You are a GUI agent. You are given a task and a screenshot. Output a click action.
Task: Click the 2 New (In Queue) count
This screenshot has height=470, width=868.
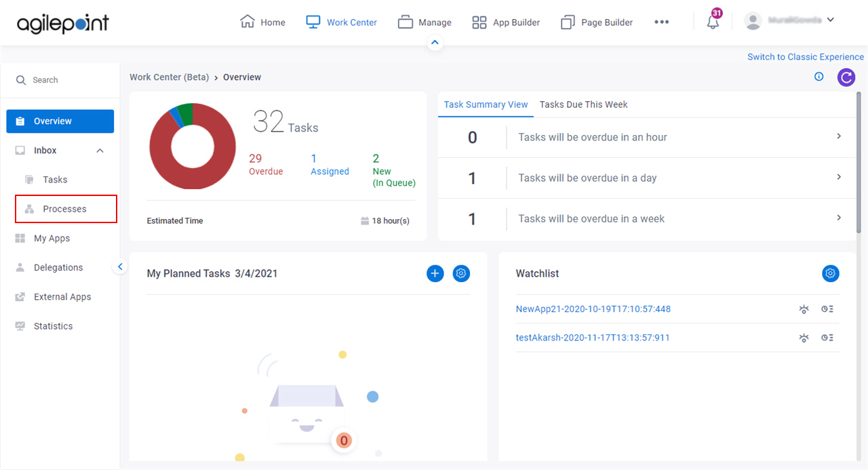(x=394, y=170)
